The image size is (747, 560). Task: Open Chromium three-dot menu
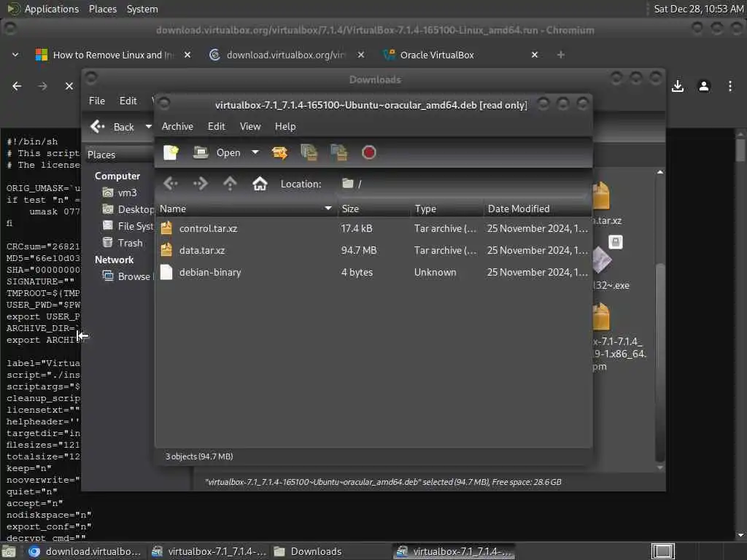point(729,86)
